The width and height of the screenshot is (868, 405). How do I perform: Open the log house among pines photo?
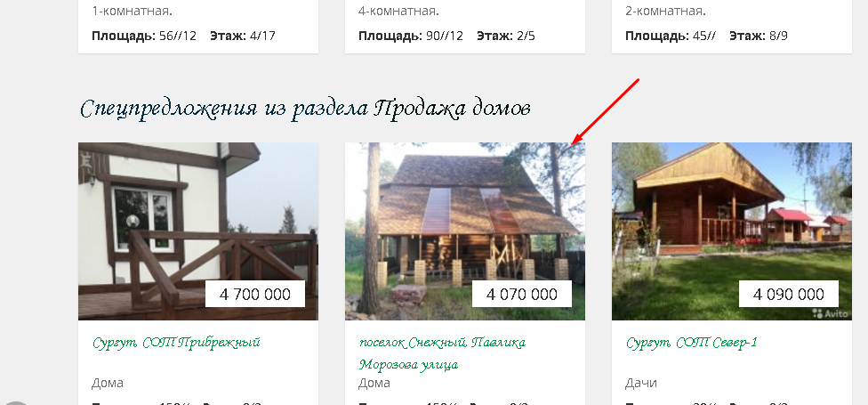(x=465, y=231)
